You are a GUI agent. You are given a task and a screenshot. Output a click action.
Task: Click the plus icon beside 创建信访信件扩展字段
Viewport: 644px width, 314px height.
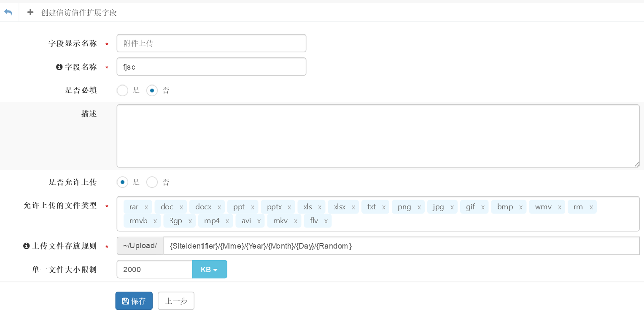tap(30, 12)
